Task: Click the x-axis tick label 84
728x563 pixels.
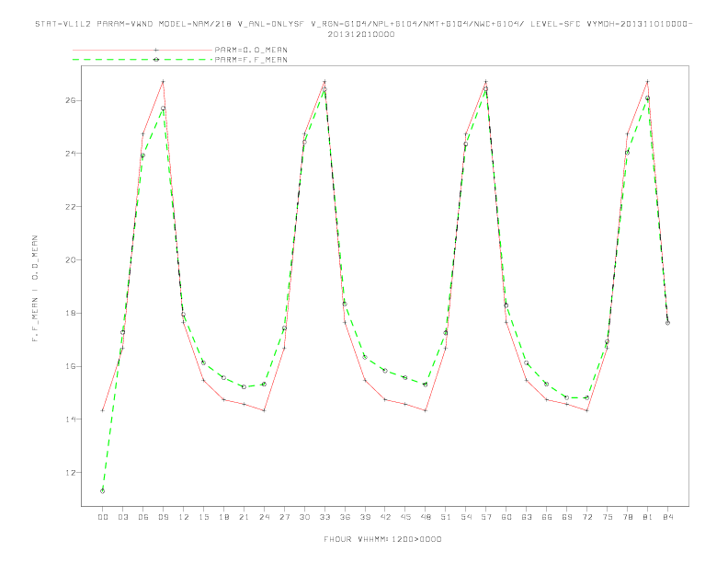Action: [668, 517]
